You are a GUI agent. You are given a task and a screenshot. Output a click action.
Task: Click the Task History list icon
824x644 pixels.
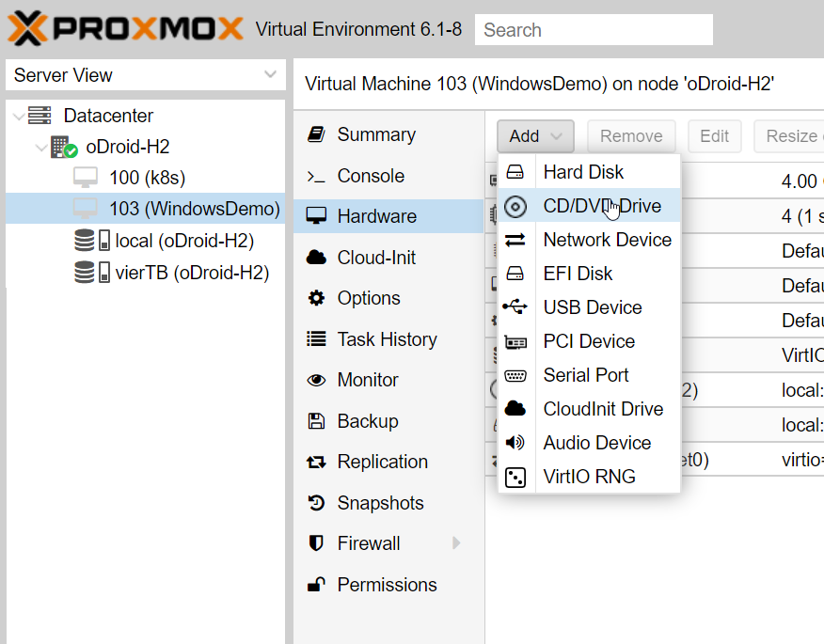pyautogui.click(x=316, y=338)
